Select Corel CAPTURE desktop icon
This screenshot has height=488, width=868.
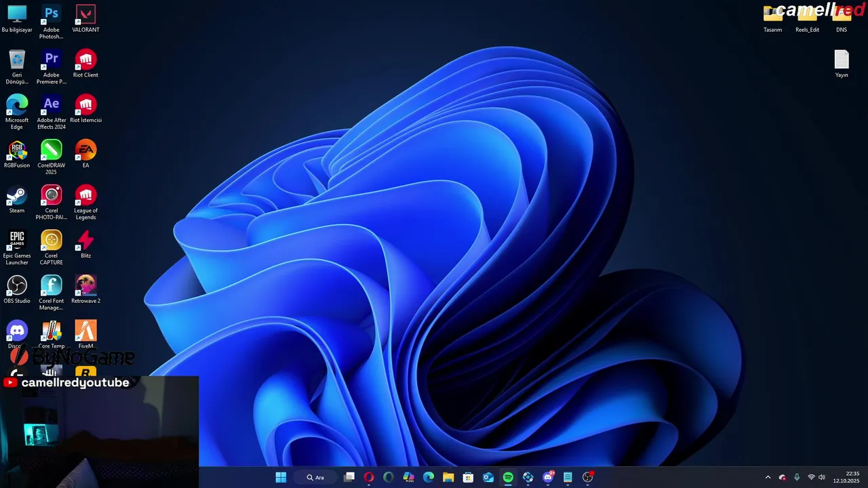(x=51, y=248)
